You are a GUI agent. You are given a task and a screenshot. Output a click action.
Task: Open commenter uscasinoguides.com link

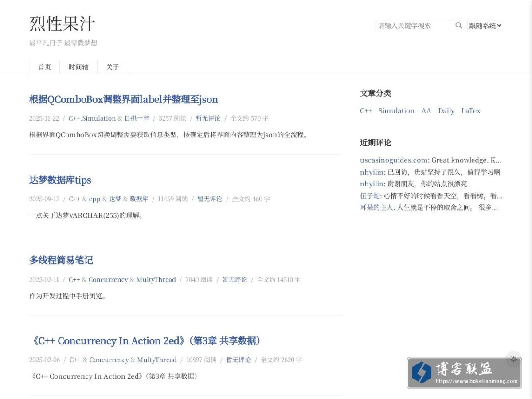click(x=394, y=160)
